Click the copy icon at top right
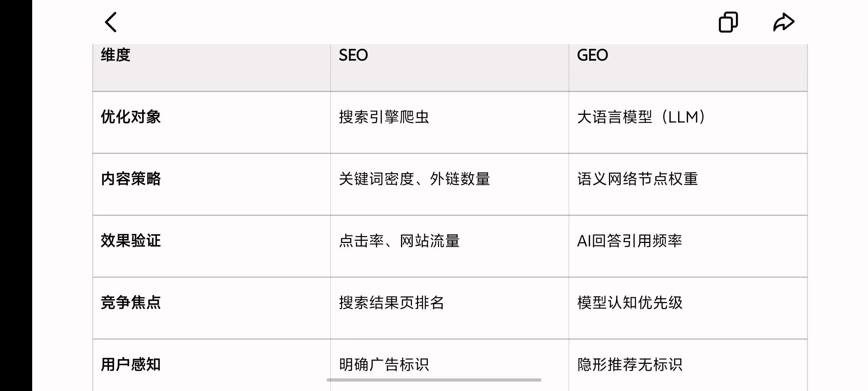The image size is (868, 391). [x=728, y=22]
